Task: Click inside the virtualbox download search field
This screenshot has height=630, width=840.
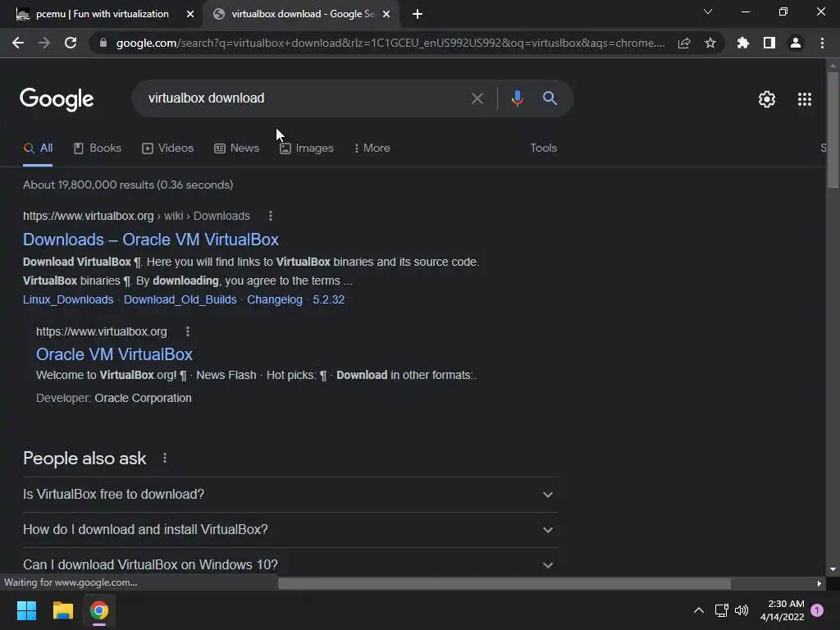Action: [300, 98]
